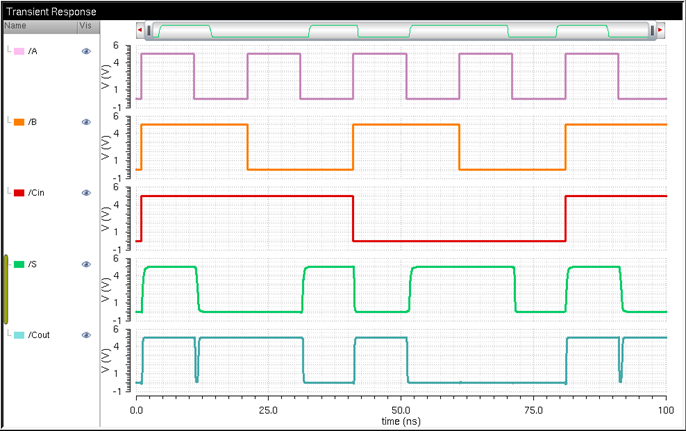Click the time (ns) axis label
Screen dimensions: 686x431
pyautogui.click(x=401, y=421)
